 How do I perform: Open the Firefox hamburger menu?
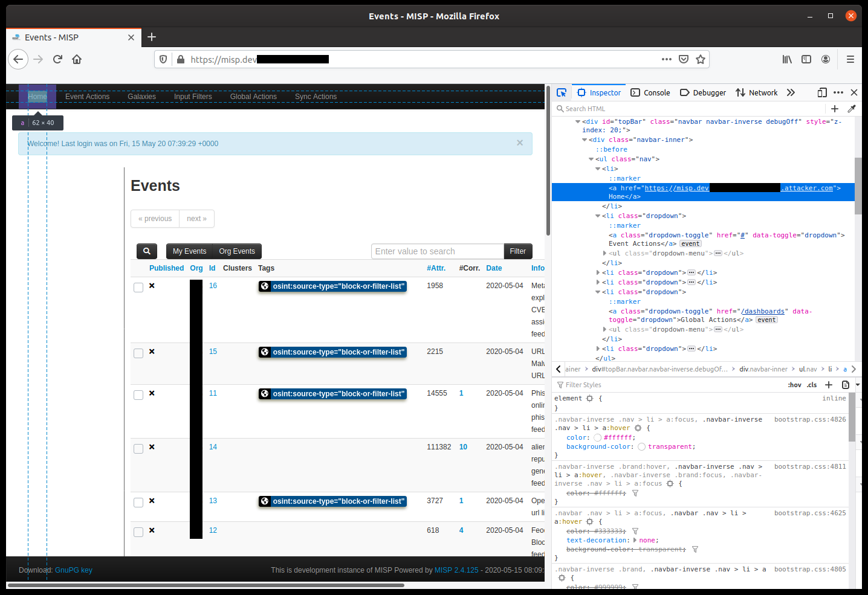850,59
